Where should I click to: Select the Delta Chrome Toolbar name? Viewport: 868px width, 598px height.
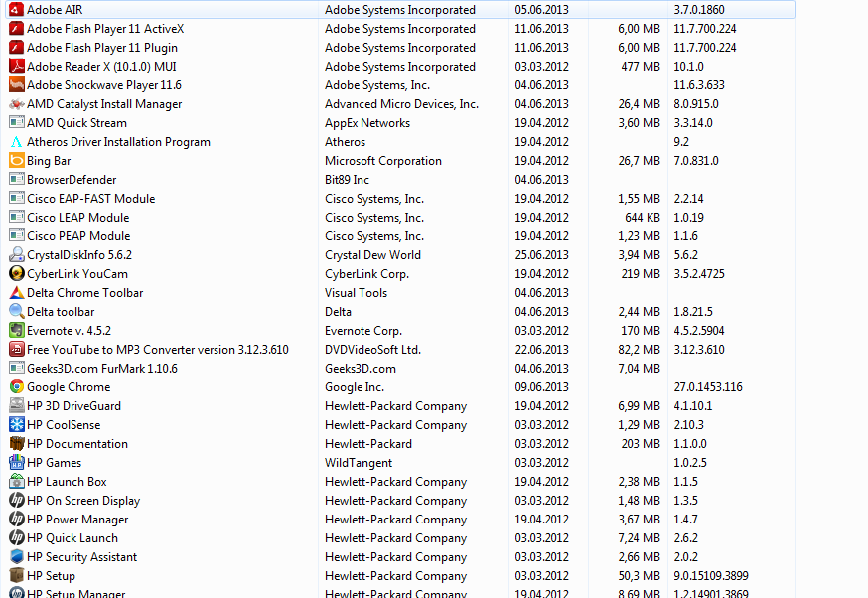click(x=85, y=292)
